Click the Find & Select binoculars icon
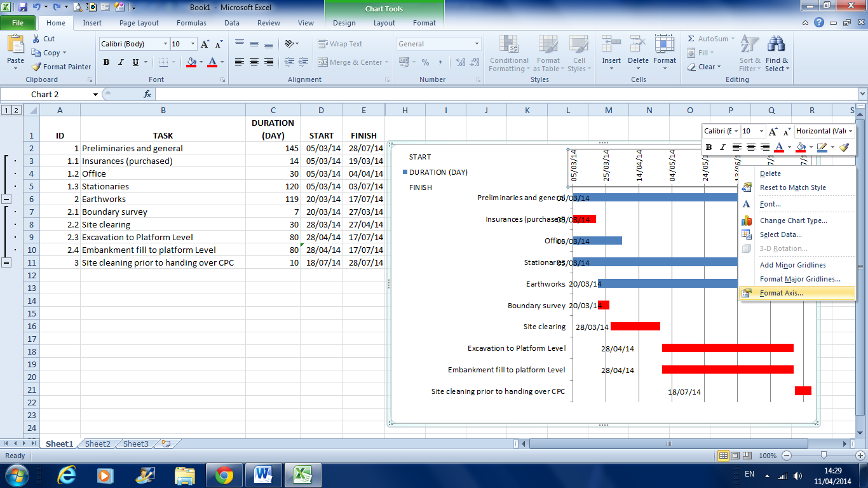 [x=776, y=44]
